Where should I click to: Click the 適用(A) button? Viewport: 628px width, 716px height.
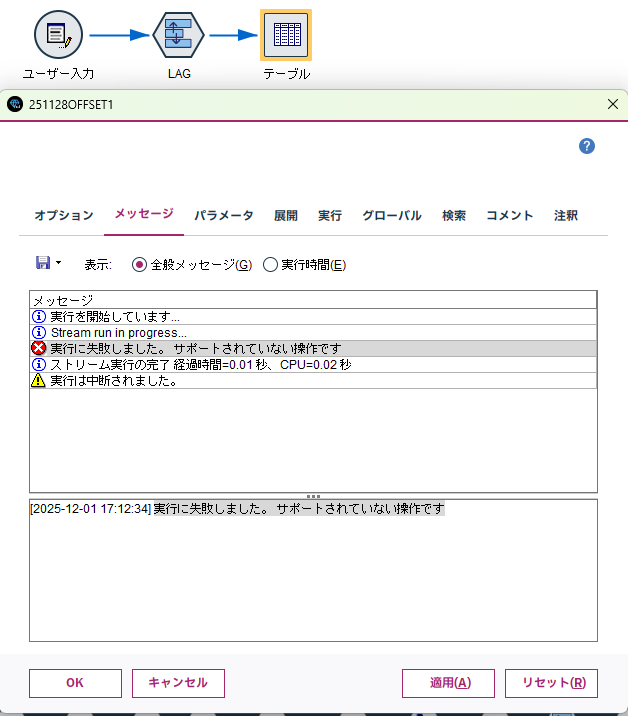[x=448, y=683]
